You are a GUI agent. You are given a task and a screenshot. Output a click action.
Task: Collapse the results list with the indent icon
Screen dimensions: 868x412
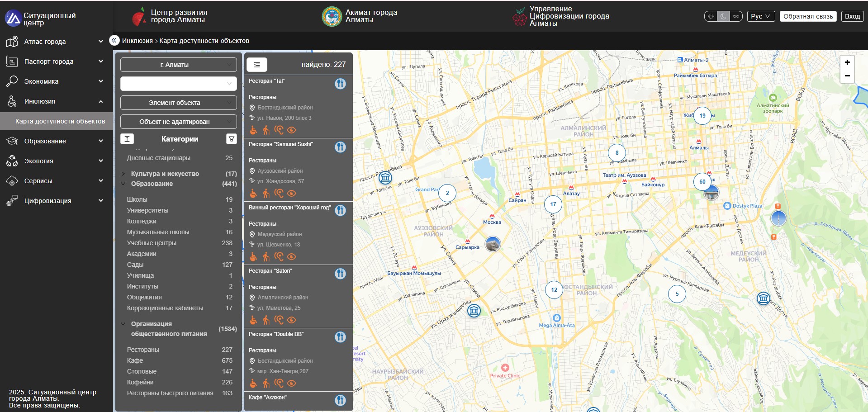[x=256, y=65]
